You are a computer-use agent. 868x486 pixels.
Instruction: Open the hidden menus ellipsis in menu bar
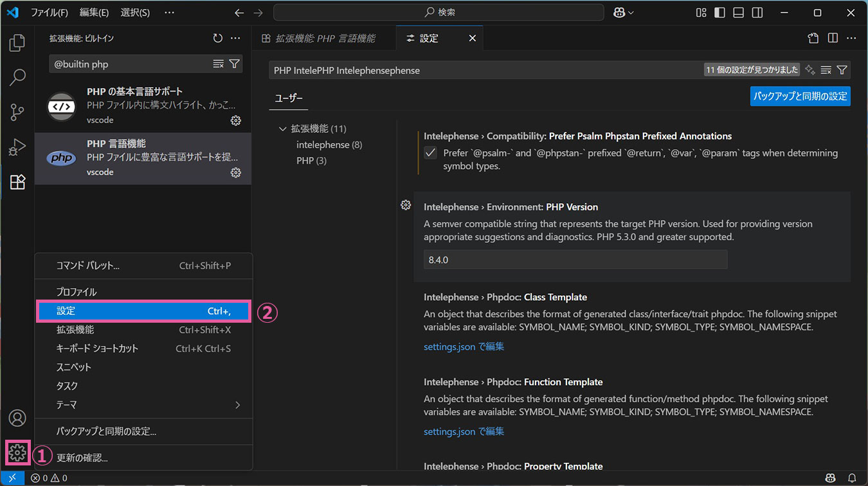[x=169, y=13]
